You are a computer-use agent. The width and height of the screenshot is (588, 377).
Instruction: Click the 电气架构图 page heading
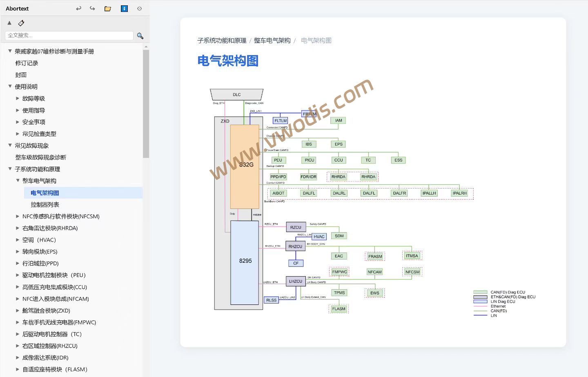pyautogui.click(x=228, y=61)
